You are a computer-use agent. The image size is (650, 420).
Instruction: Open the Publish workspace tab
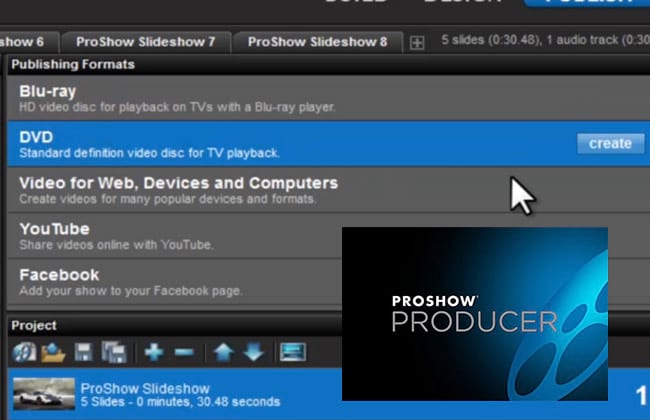pos(587,2)
